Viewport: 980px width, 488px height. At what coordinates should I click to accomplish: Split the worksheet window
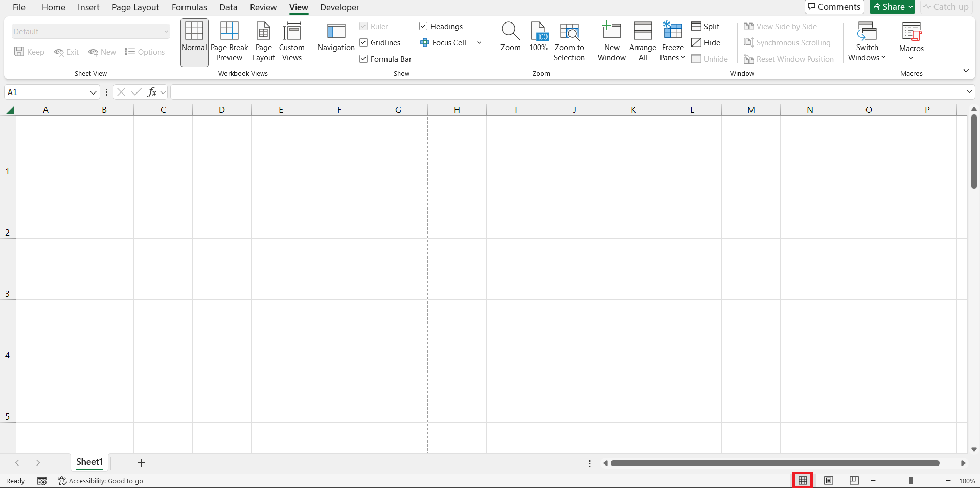coord(705,26)
